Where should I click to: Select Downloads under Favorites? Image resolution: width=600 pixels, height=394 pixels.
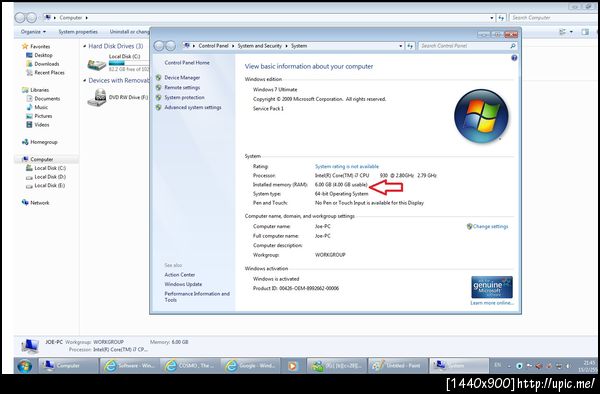42,64
